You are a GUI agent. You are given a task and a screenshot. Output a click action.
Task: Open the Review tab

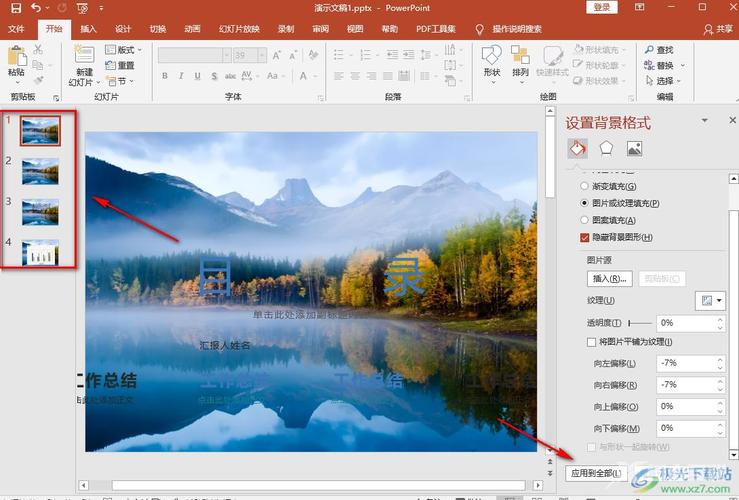320,29
